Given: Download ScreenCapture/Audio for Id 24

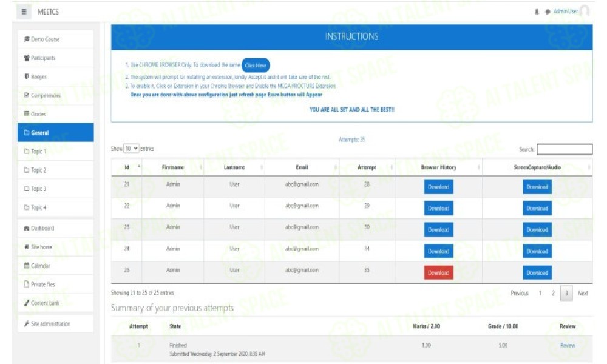Looking at the screenshot, I should [x=537, y=251].
